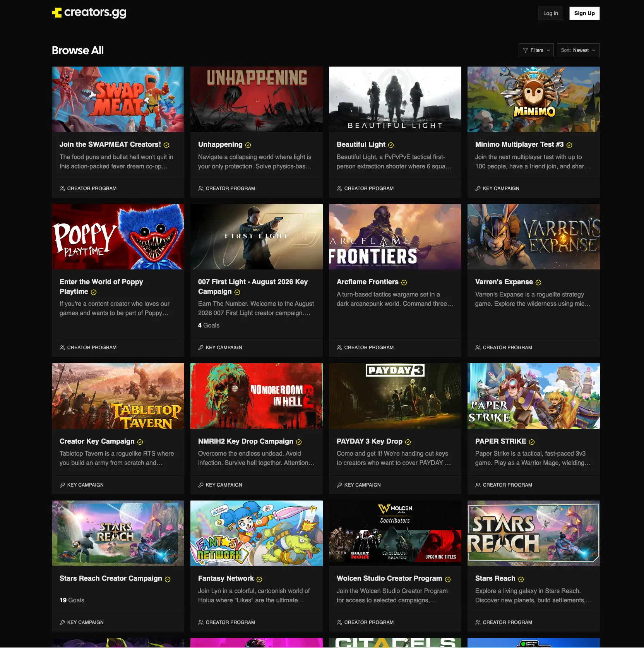Click the Sign Up button
Screen dimensions: 644x648
coord(584,13)
